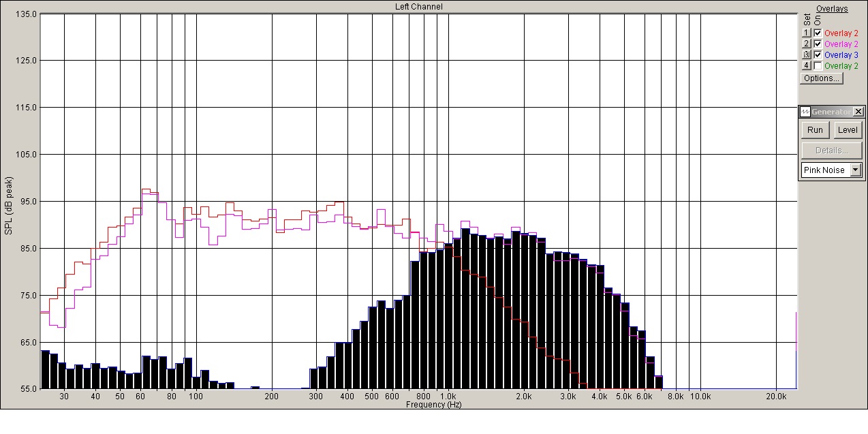Screen dimensions: 868x434
Task: Click the magenta Overlay 2 label
Action: [x=841, y=44]
